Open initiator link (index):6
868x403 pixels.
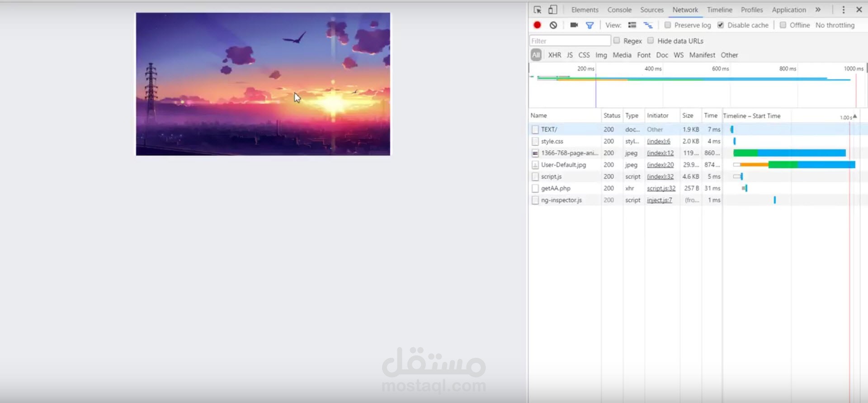point(659,141)
